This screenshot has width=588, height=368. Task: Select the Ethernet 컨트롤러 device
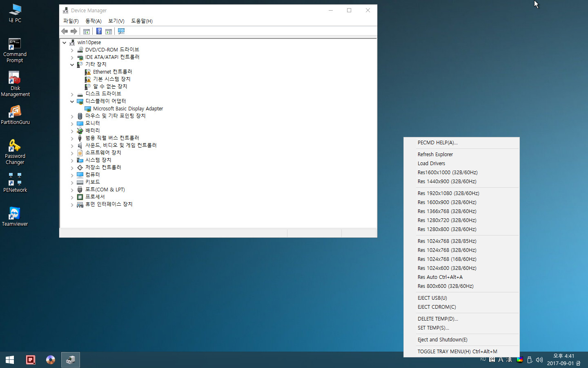[x=112, y=72]
